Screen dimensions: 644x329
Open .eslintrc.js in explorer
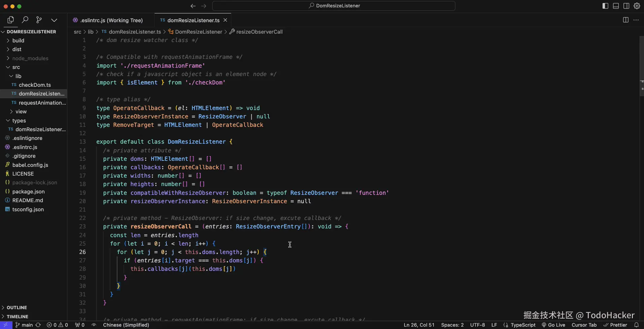click(x=33, y=147)
